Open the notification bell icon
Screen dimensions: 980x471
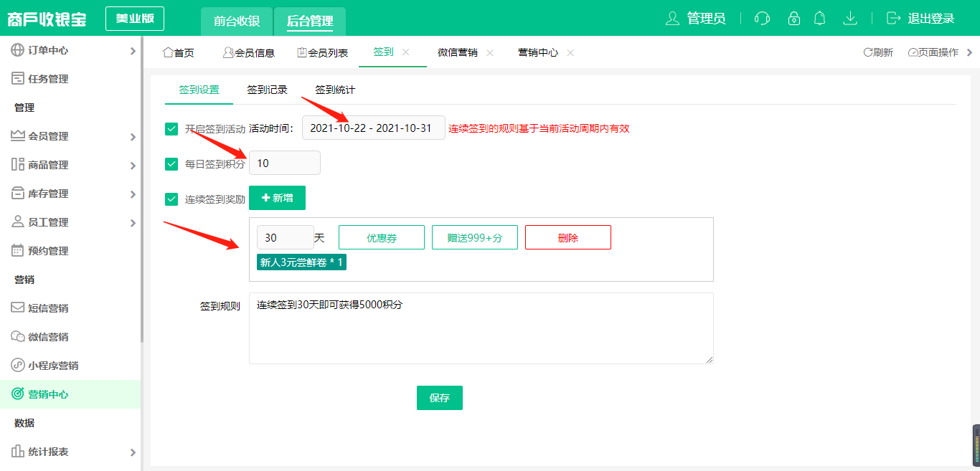[820, 19]
